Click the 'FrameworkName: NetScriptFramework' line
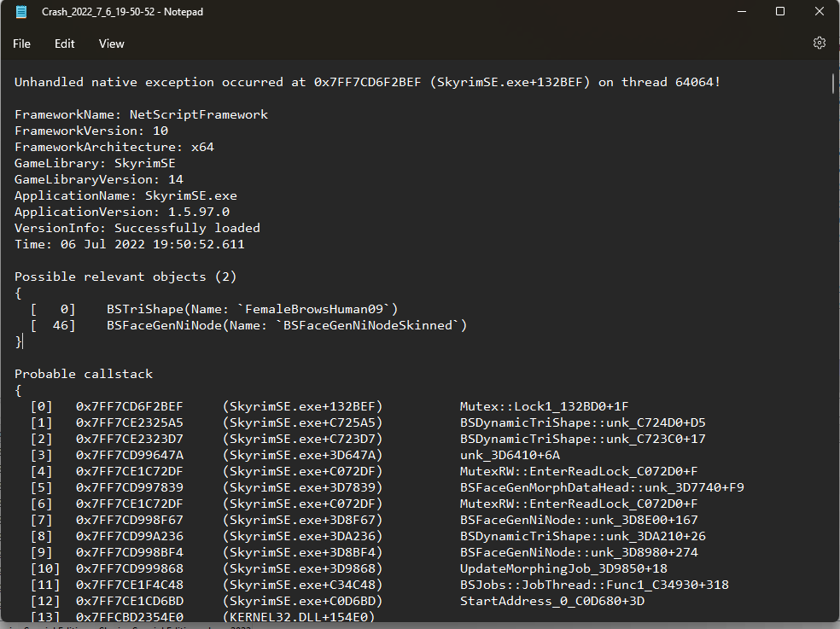 pyautogui.click(x=141, y=114)
